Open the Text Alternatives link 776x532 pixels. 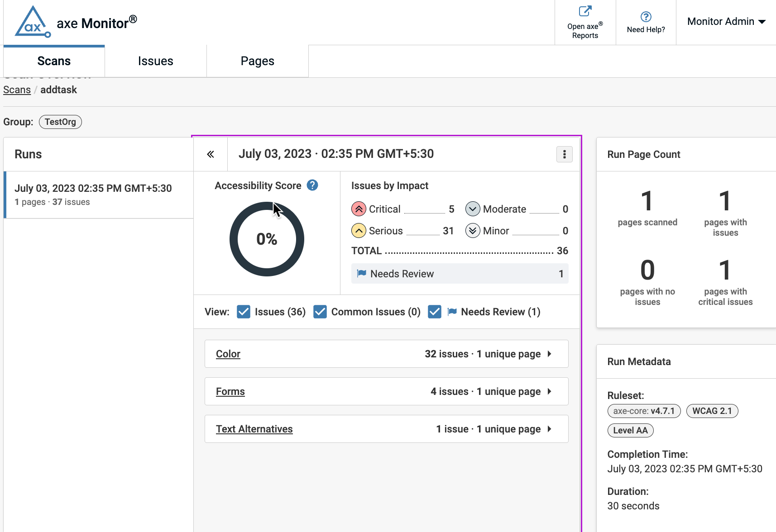pyautogui.click(x=254, y=429)
